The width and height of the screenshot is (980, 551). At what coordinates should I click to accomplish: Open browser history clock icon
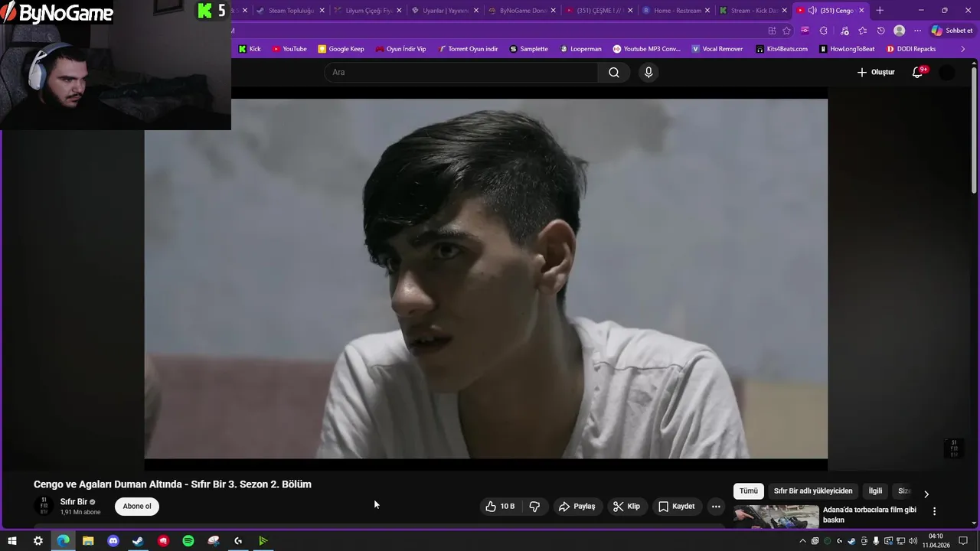coord(880,31)
